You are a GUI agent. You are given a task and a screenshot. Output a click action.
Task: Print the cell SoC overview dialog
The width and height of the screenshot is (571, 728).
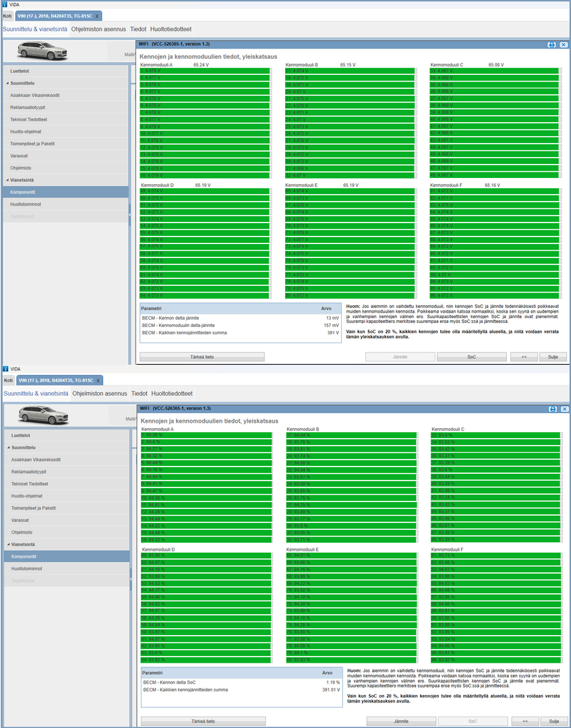point(552,409)
